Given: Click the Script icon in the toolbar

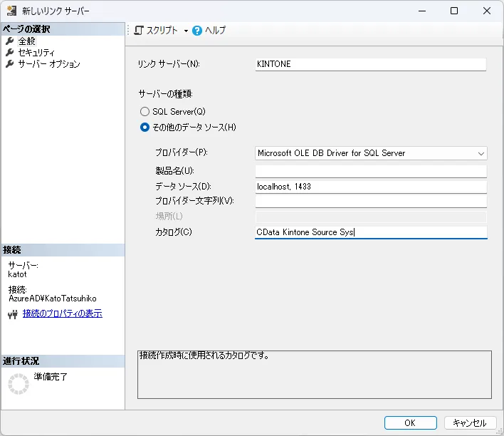Looking at the screenshot, I should 139,31.
